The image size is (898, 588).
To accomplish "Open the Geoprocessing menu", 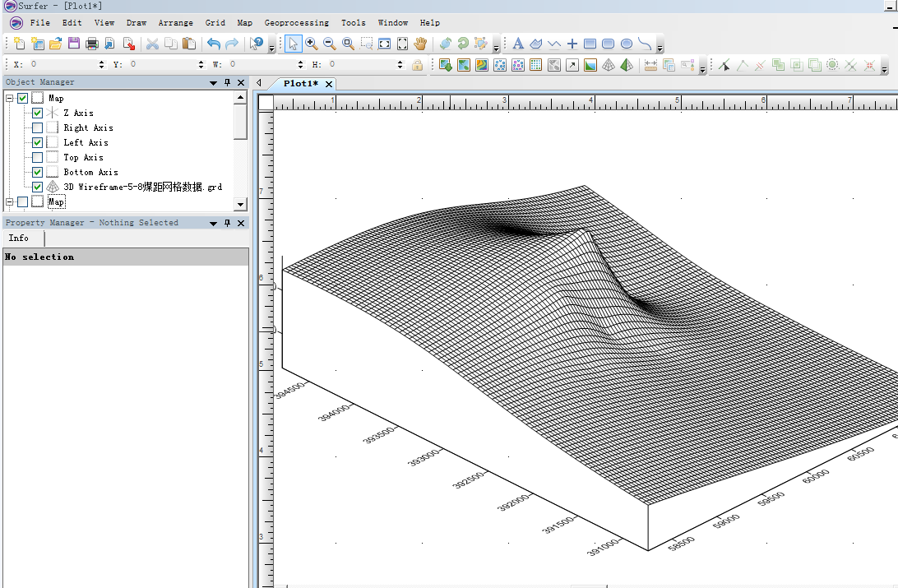I will (x=296, y=23).
